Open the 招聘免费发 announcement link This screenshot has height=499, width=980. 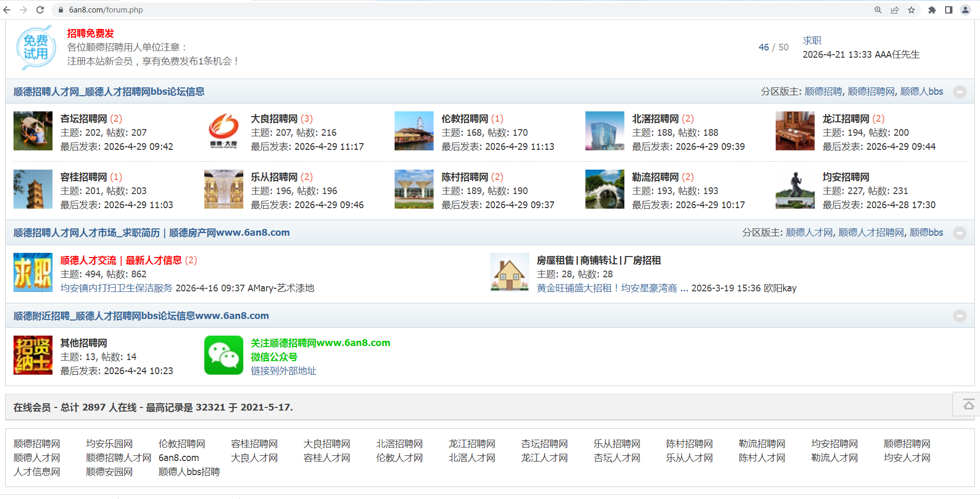(x=90, y=33)
